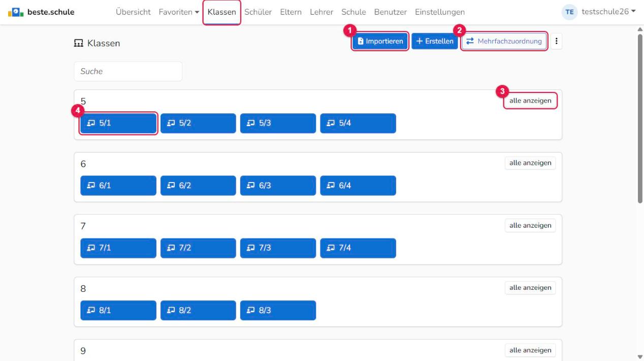Switch to the Schüler tab
Viewport: 644px width, 361px height.
pyautogui.click(x=258, y=12)
